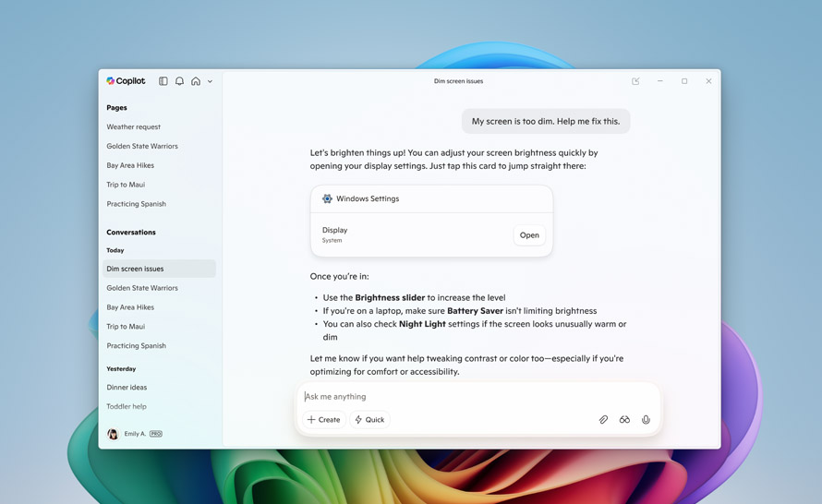
Task: Click the Copilot logo icon
Action: (x=111, y=81)
